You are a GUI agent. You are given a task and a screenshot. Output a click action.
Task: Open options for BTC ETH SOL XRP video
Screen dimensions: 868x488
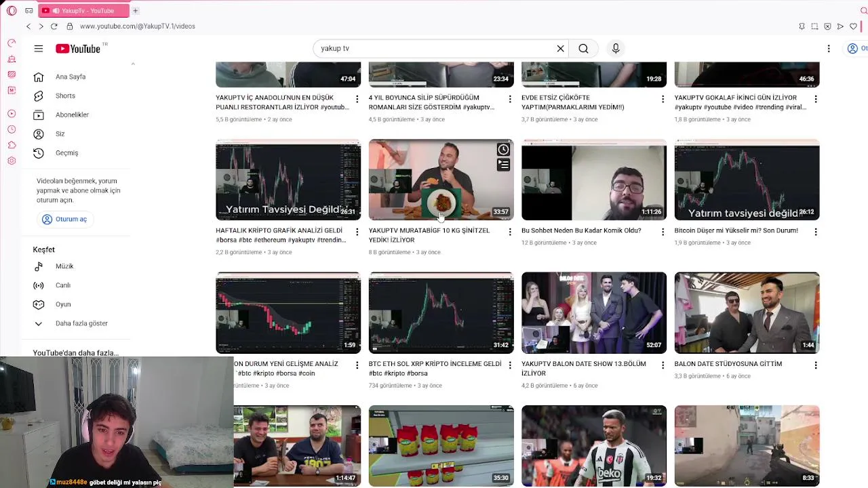(x=510, y=365)
